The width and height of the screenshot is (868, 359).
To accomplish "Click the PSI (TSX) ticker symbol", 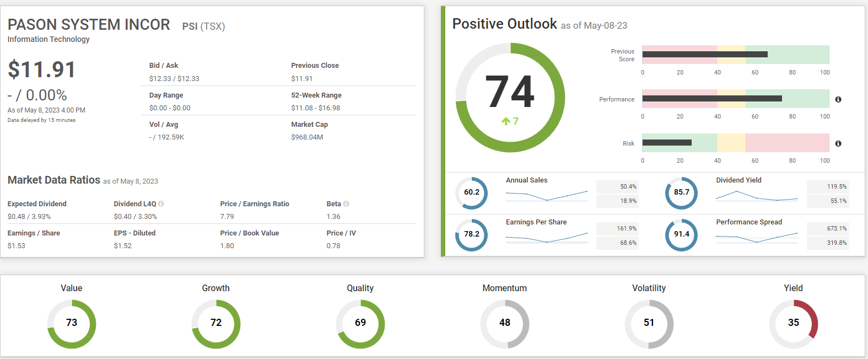I will 203,26.
